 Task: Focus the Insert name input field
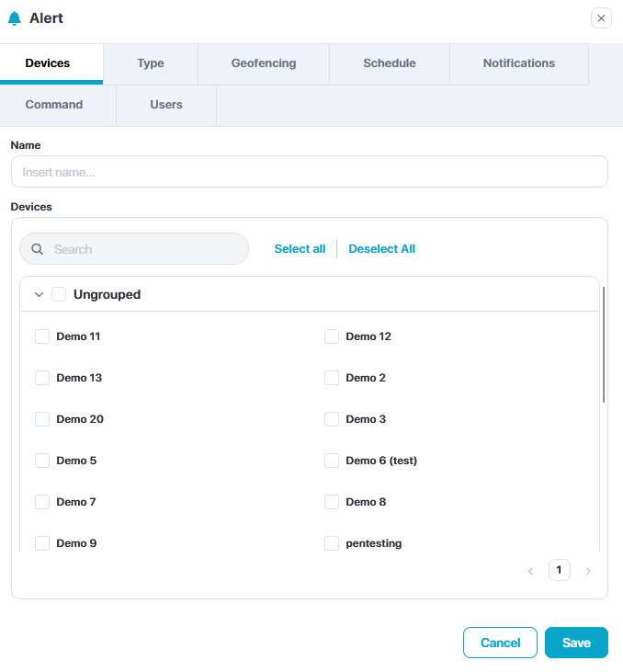[x=309, y=172]
